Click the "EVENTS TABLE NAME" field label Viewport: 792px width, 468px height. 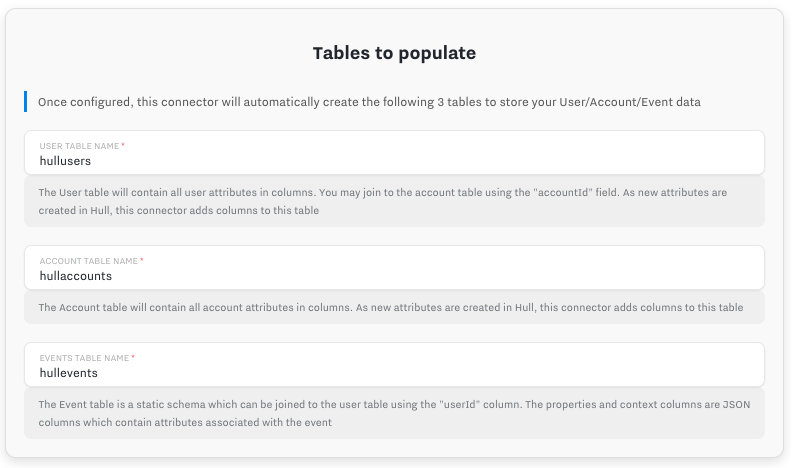tap(84, 358)
